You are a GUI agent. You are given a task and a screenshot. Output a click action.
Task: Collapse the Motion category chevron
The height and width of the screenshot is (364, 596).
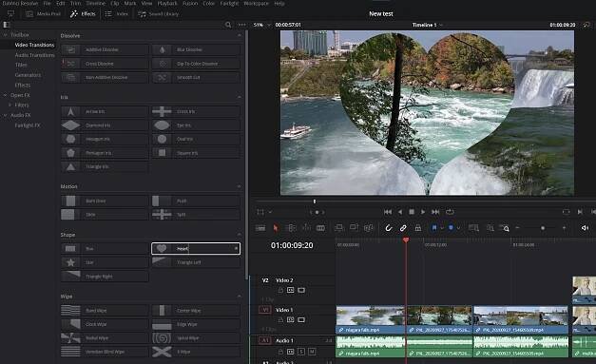click(x=240, y=186)
